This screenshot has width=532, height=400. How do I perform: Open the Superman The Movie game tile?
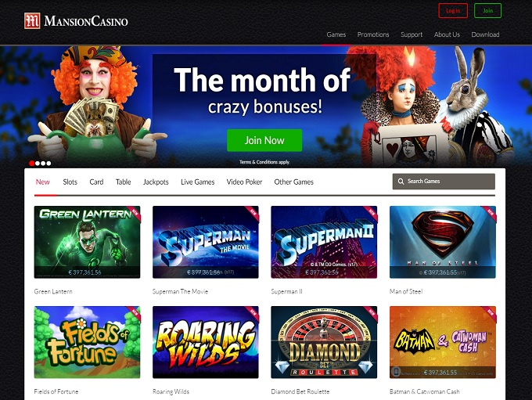pyautogui.click(x=206, y=242)
